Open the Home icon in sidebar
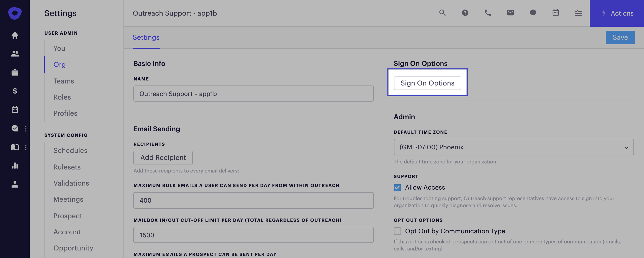 coord(15,35)
